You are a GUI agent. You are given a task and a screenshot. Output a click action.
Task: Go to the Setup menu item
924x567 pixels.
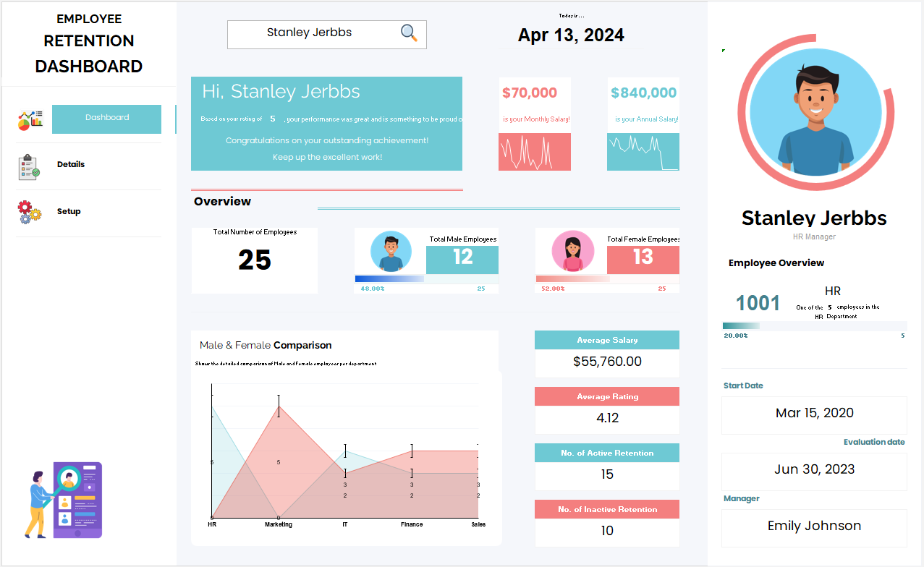(69, 212)
